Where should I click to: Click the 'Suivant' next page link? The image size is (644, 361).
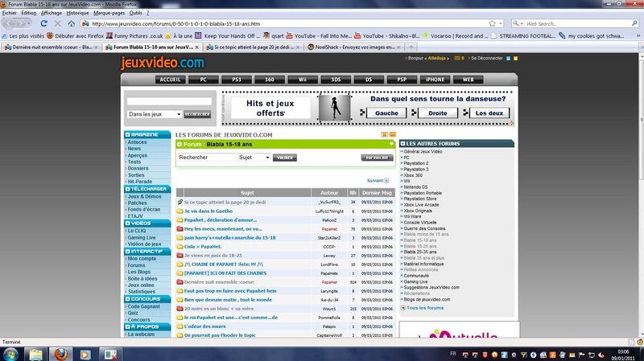[377, 181]
